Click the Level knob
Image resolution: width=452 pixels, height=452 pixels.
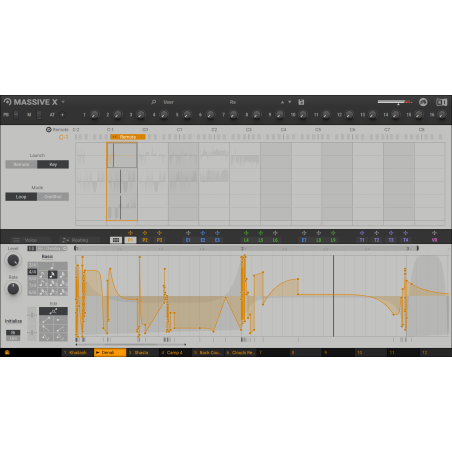coord(13,260)
